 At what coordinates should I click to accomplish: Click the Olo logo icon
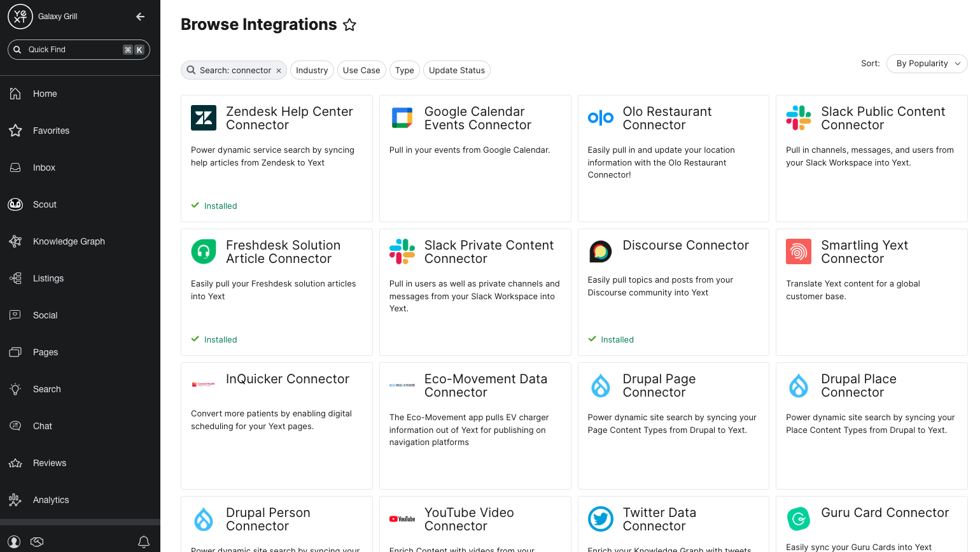[601, 118]
